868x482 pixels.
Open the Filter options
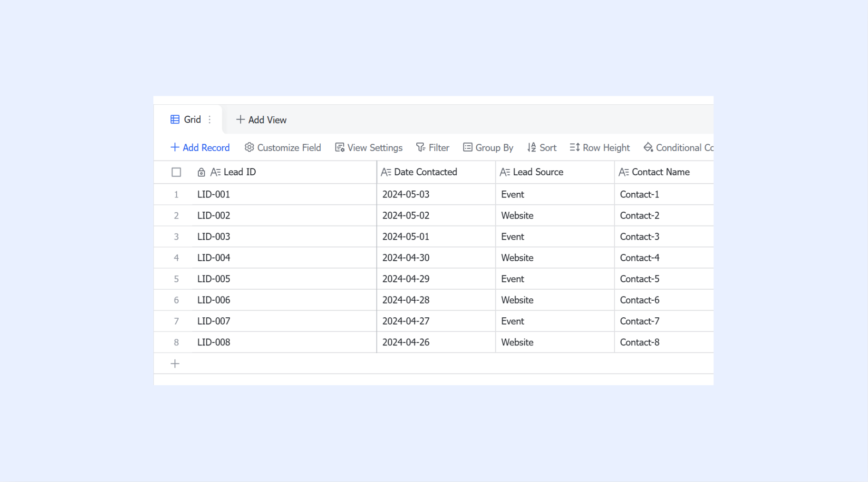pos(432,148)
